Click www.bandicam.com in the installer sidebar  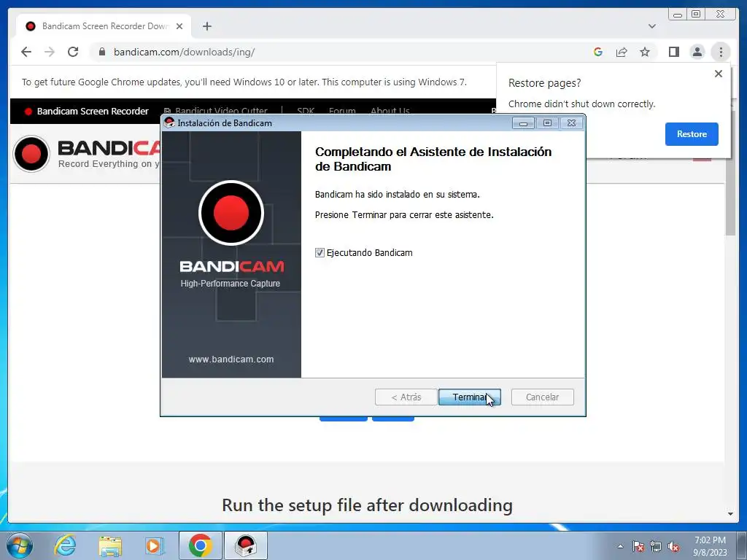click(x=231, y=359)
